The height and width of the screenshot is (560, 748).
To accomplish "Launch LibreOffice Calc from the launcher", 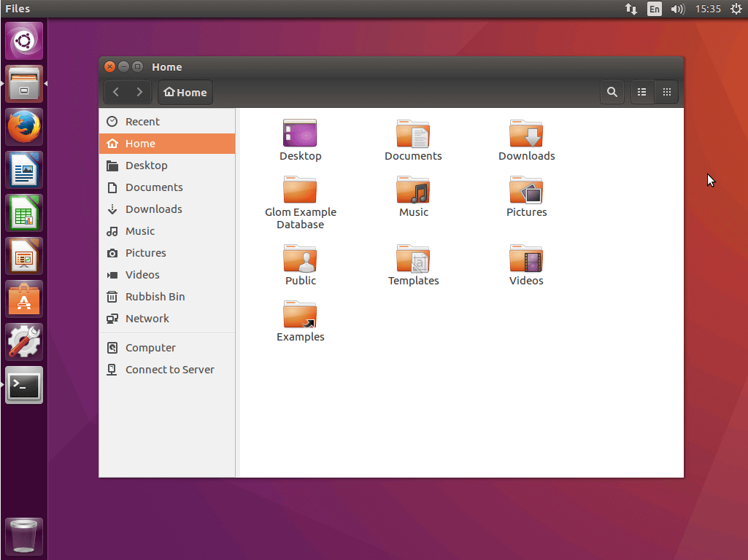I will click(24, 213).
